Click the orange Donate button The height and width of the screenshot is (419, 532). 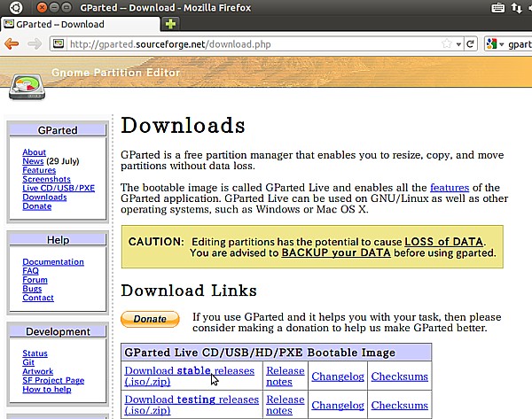(x=150, y=319)
